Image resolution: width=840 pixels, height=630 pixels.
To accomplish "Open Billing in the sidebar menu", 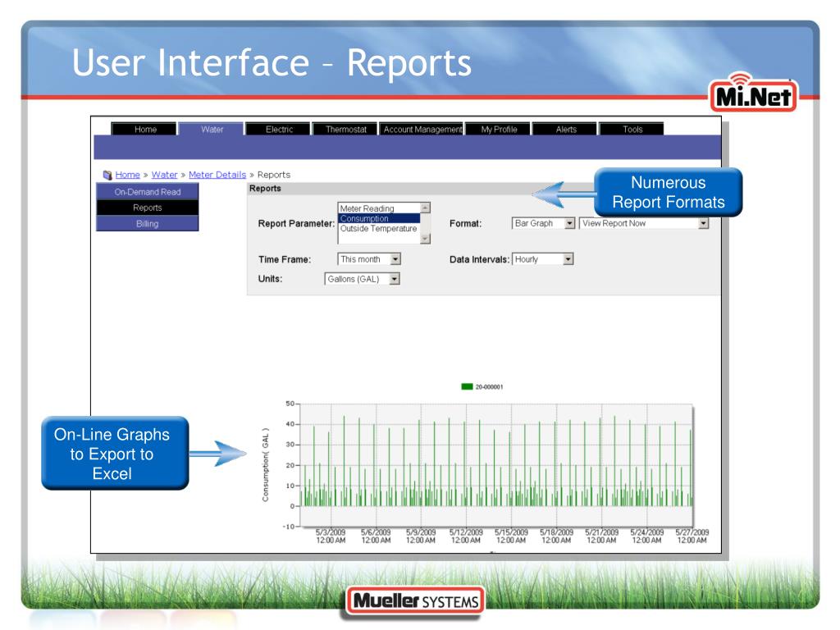I will click(148, 223).
